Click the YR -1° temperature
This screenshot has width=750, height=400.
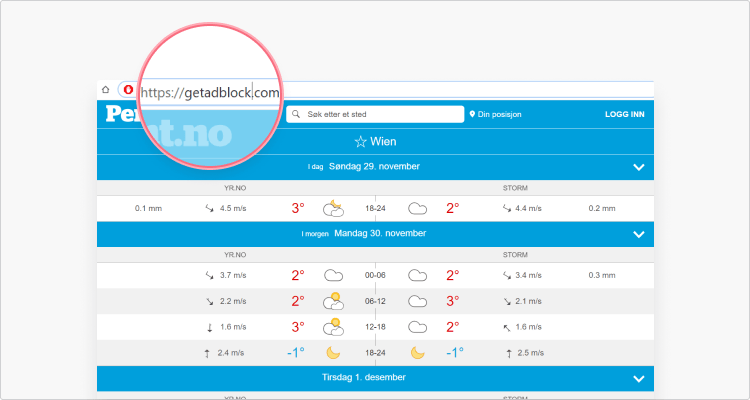[x=296, y=353]
